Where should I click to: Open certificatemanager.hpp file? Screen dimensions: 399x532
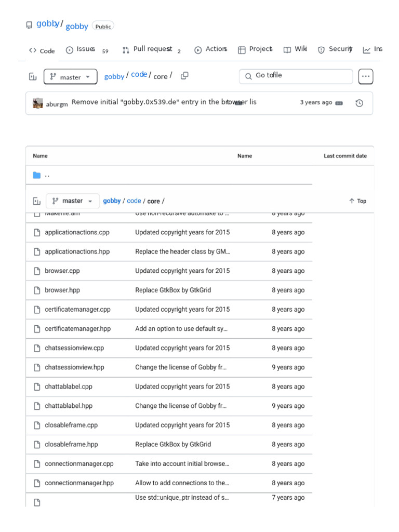78,329
